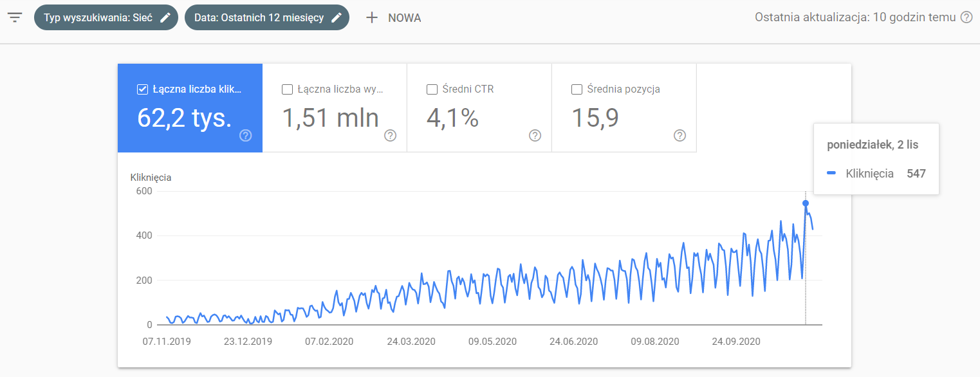Uncheck the Łączna liczba kliknięć checkbox
Image resolution: width=980 pixels, height=377 pixels.
click(143, 89)
